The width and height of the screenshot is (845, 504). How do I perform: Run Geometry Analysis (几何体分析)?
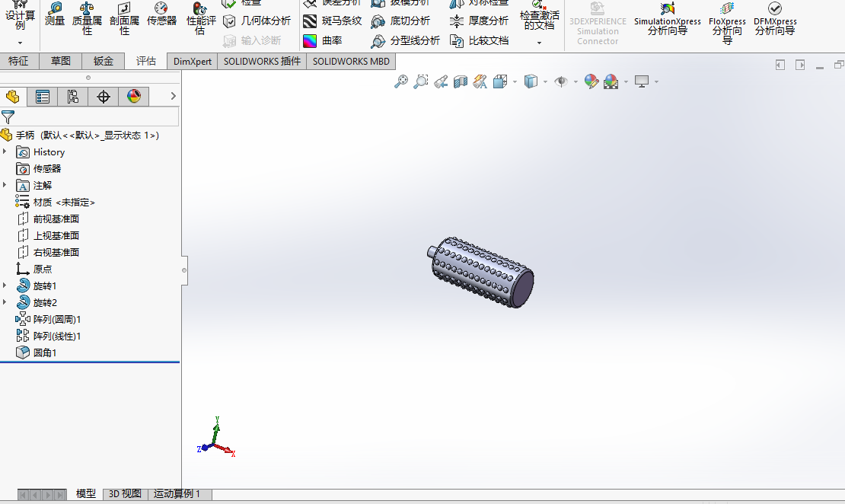coord(257,21)
